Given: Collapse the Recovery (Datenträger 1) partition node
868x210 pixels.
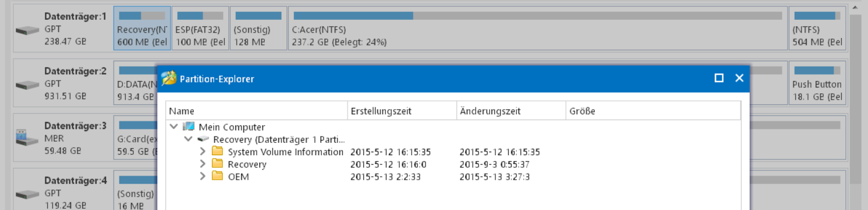Looking at the screenshot, I should 188,139.
